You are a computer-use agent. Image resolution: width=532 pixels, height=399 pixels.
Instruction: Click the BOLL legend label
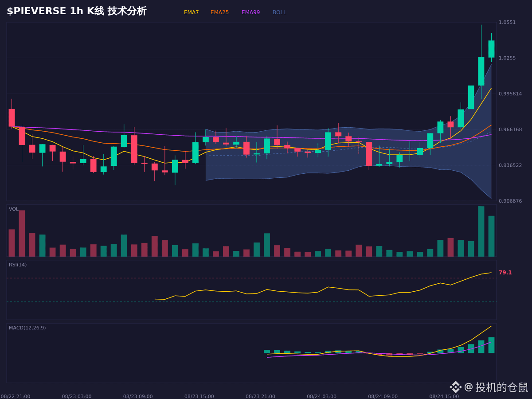(279, 12)
